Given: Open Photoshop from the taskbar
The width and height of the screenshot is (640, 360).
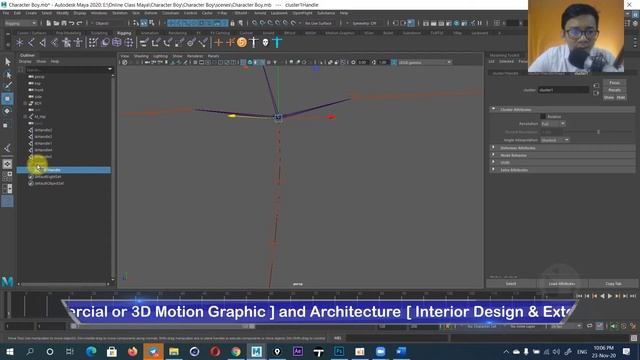Looking at the screenshot, I should 339,351.
